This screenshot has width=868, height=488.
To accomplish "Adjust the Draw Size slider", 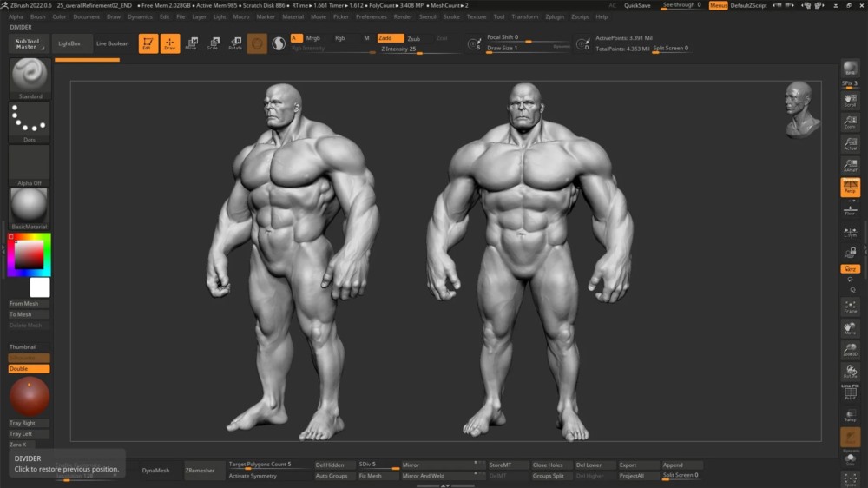I will tap(528, 49).
